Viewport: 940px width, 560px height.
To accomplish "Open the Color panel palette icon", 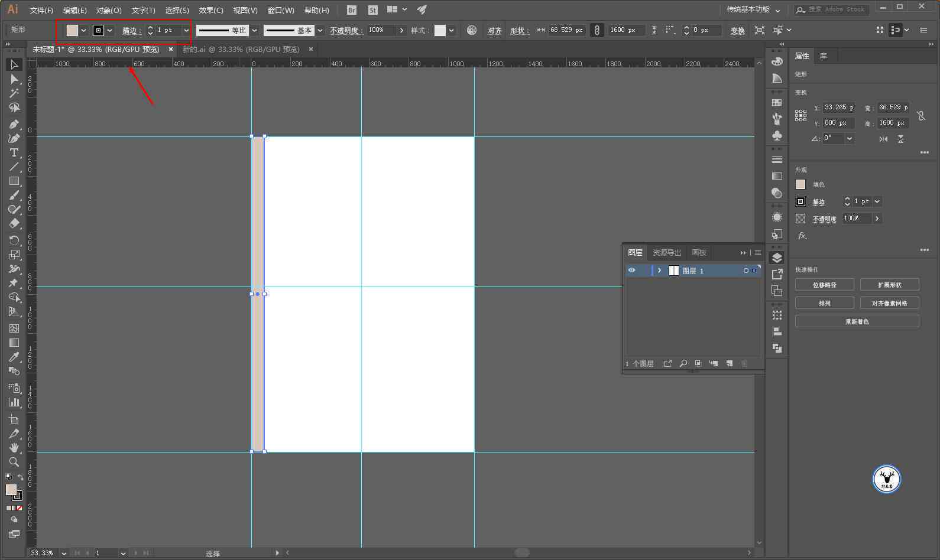I will pyautogui.click(x=777, y=61).
